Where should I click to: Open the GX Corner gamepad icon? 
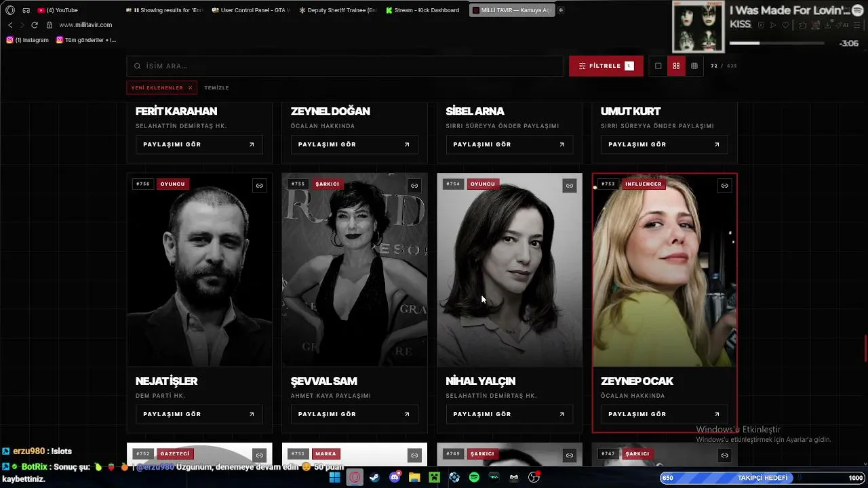26,10
